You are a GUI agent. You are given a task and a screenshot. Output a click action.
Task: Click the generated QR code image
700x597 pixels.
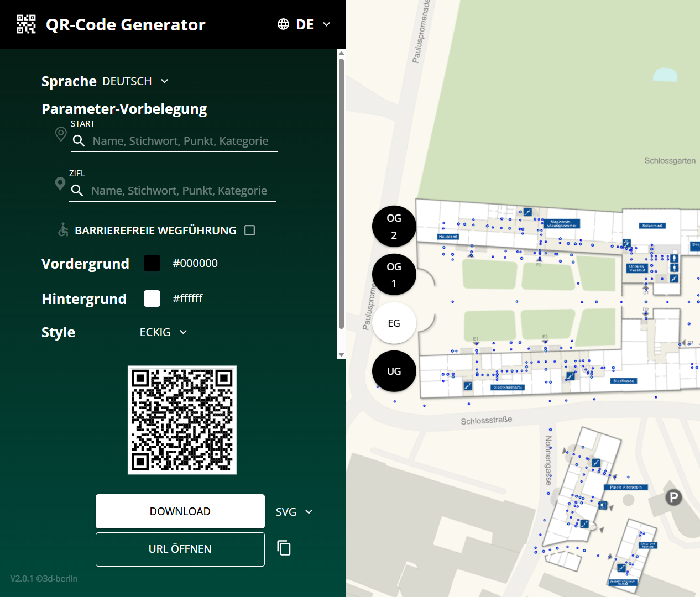(182, 420)
